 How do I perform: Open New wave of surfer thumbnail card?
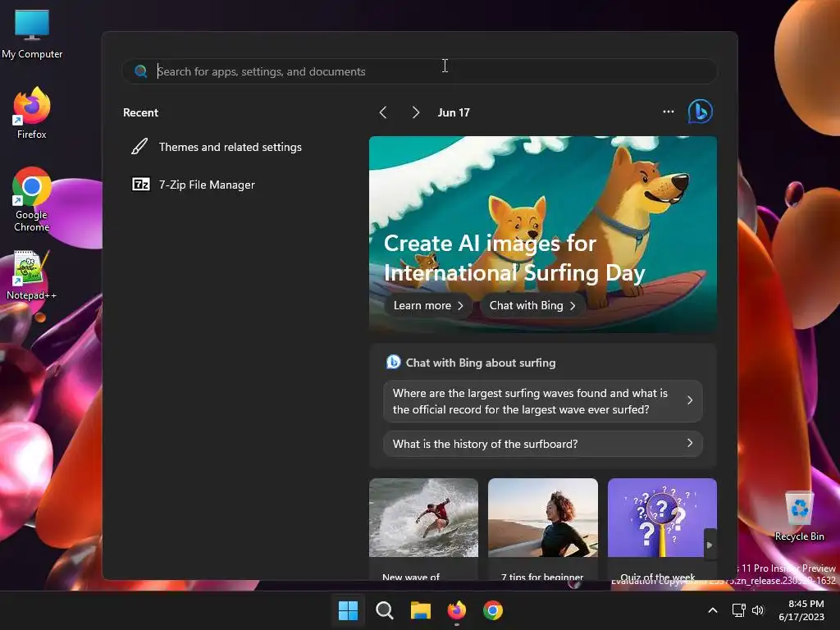click(x=424, y=529)
